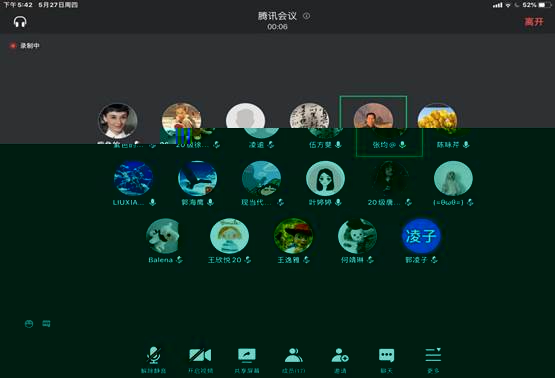This screenshot has height=378, width=555.
Task: Select the LIUXIA participant avatar
Action: (133, 178)
